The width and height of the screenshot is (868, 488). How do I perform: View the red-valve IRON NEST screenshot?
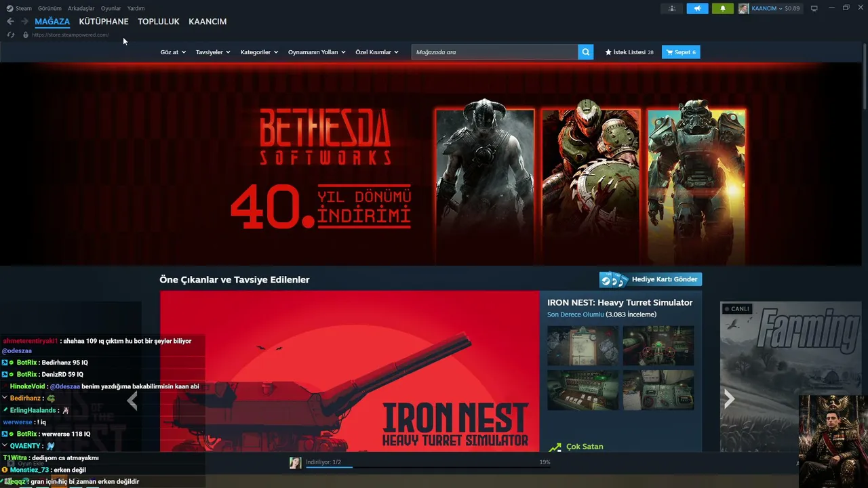point(658,346)
